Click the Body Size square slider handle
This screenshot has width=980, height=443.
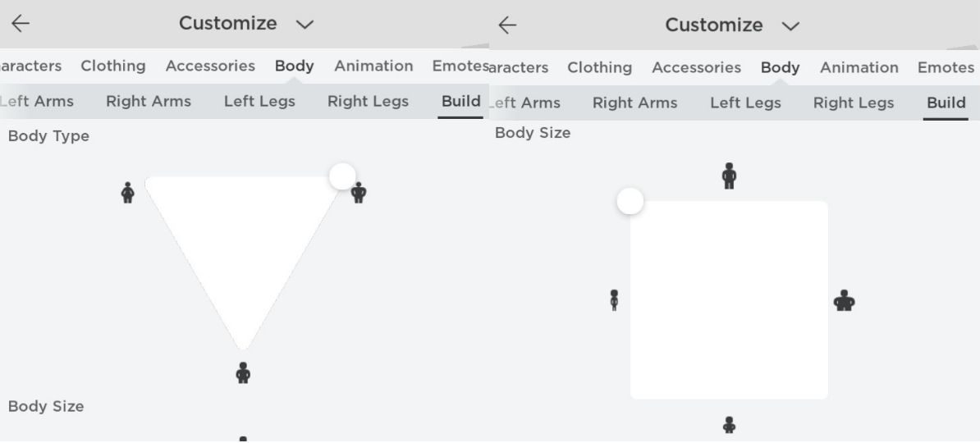click(x=630, y=201)
